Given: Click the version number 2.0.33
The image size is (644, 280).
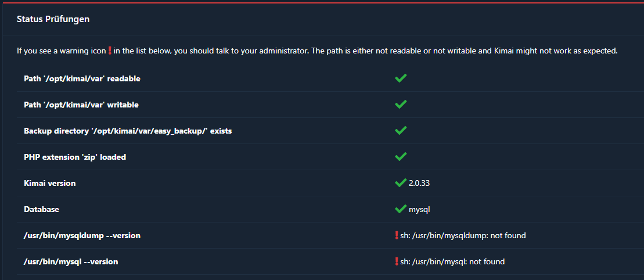Looking at the screenshot, I should coord(419,184).
